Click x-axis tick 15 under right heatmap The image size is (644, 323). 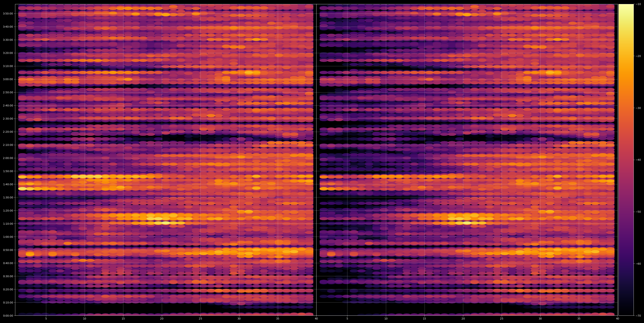coord(425,319)
